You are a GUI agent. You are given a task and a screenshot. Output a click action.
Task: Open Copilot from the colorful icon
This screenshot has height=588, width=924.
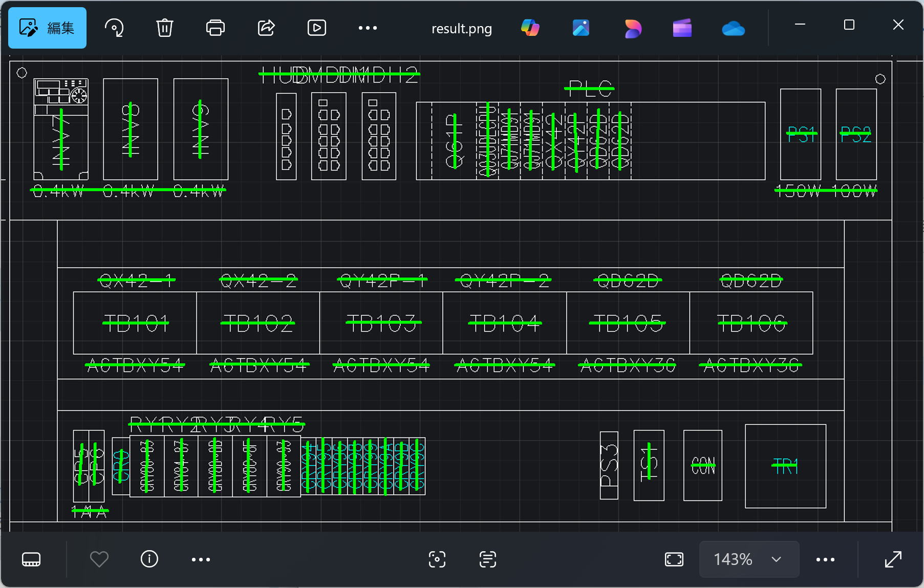(530, 28)
